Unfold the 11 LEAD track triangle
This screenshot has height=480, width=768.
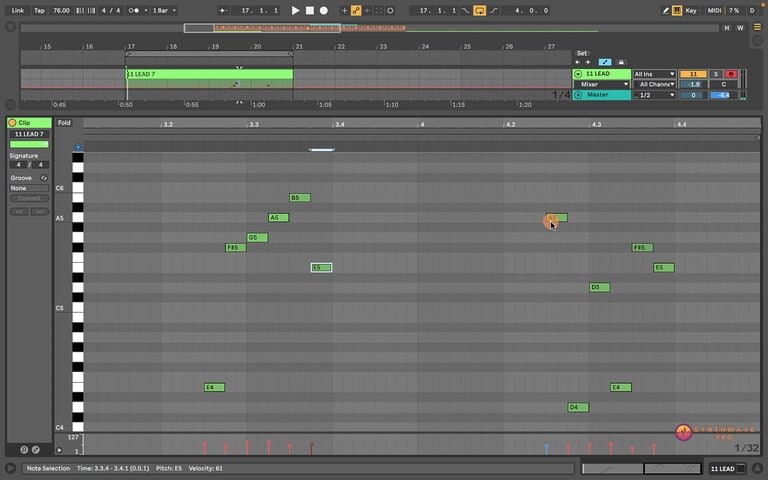click(578, 74)
